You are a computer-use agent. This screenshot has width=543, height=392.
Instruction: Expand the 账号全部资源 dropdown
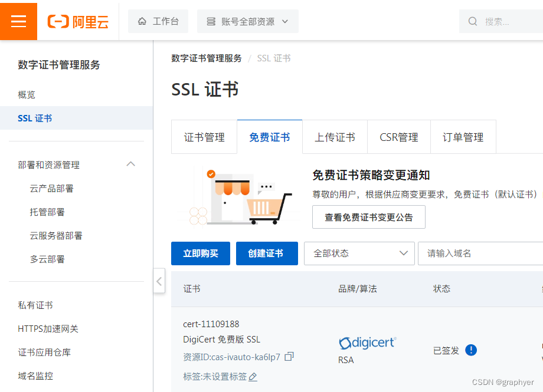coord(248,21)
